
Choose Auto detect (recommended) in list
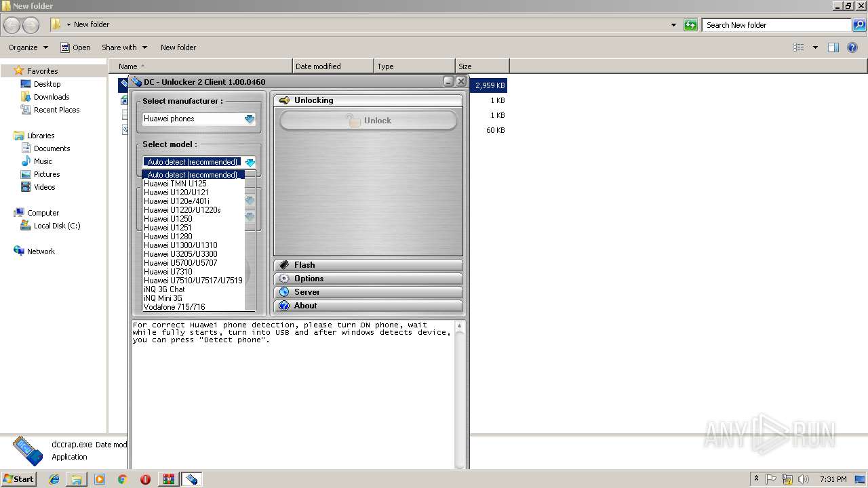point(193,175)
